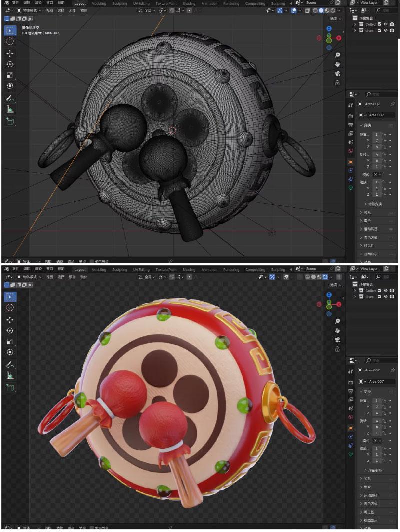Click the zoom magnifier icon in rendered viewport

coord(338,321)
